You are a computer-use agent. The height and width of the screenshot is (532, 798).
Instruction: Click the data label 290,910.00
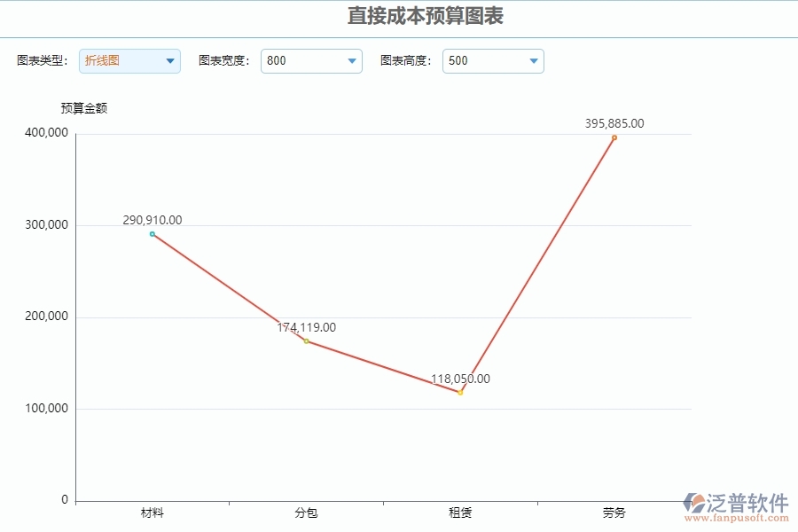(152, 220)
